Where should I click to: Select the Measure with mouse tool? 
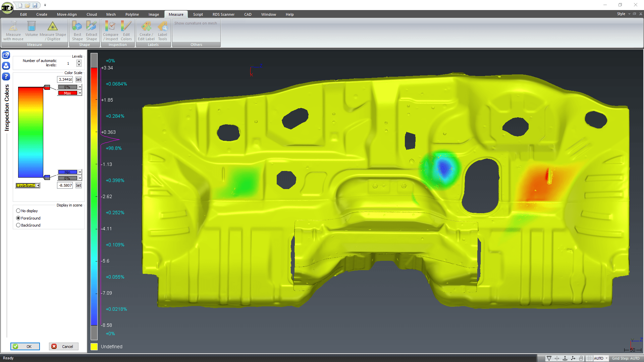(x=13, y=31)
